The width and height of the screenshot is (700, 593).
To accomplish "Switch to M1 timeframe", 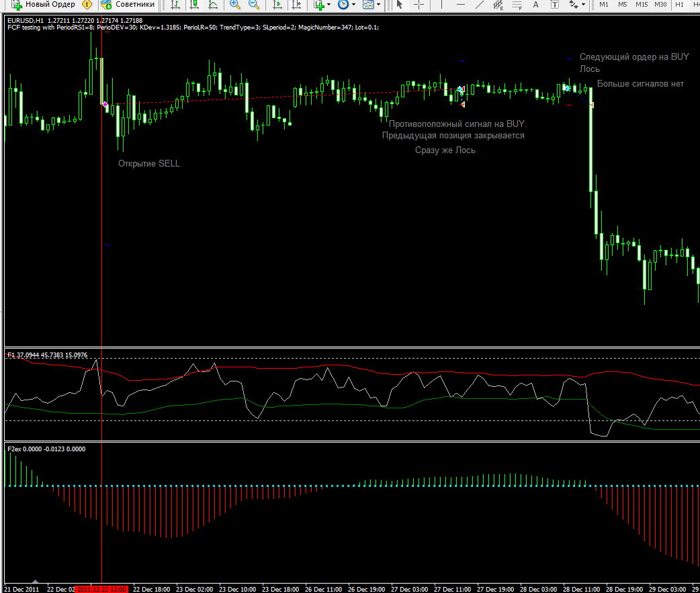I will point(603,5).
